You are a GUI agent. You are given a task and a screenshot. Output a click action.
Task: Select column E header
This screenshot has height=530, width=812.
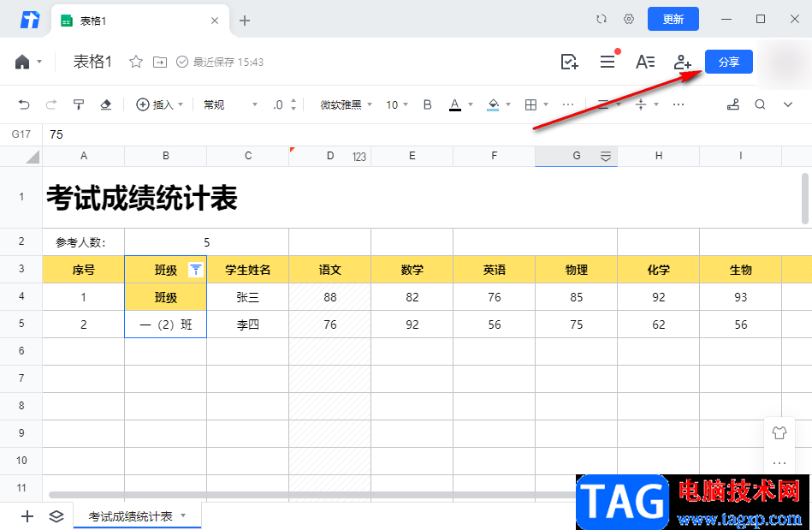[412, 156]
